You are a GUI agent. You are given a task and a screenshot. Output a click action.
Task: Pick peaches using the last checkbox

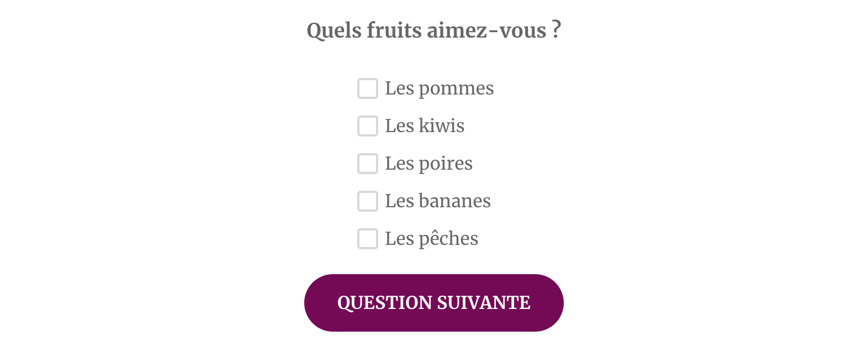pos(368,239)
